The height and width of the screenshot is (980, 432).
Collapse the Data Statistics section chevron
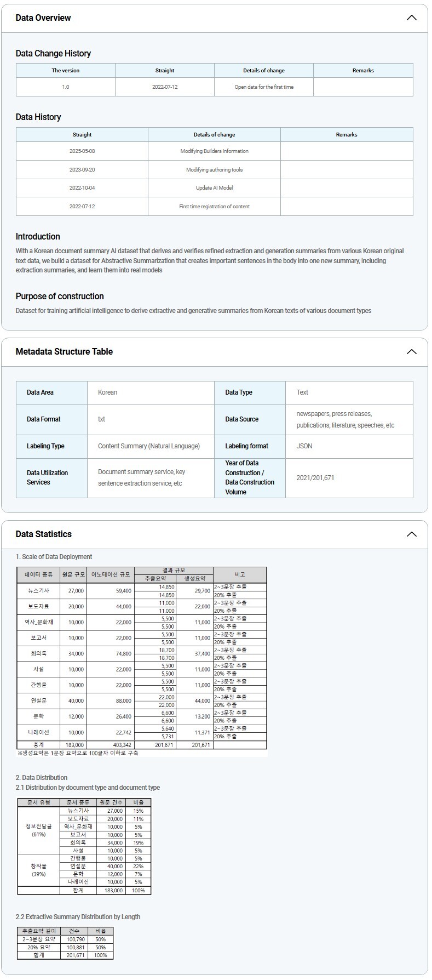pyautogui.click(x=411, y=534)
